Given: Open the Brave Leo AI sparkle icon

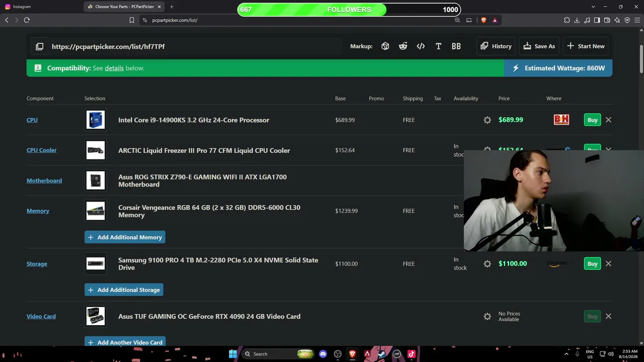Looking at the screenshot, I should coord(617,20).
